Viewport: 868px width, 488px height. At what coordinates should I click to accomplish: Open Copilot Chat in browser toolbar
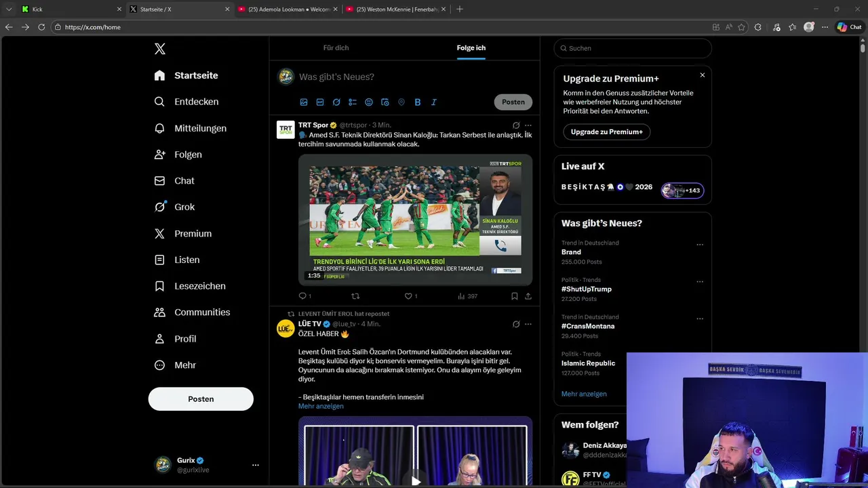849,27
